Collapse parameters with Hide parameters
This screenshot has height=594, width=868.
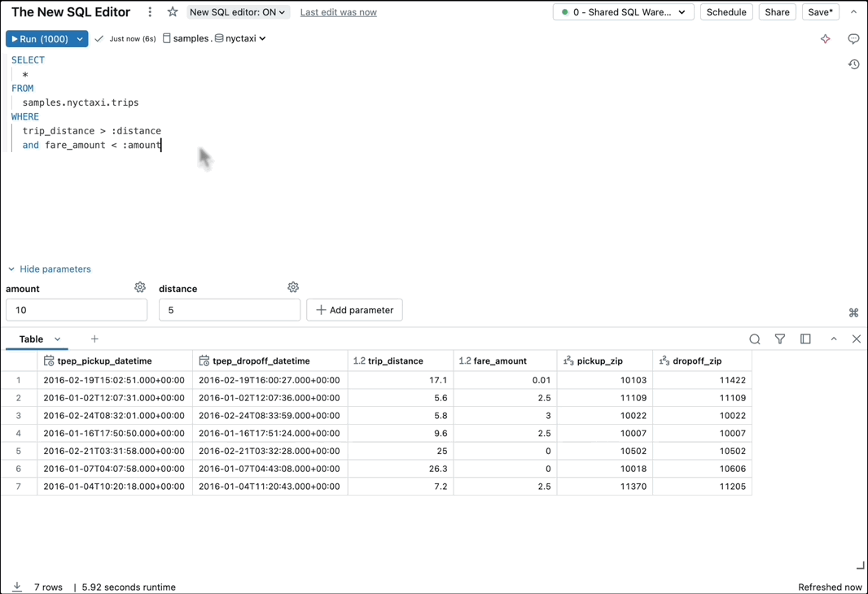point(49,269)
